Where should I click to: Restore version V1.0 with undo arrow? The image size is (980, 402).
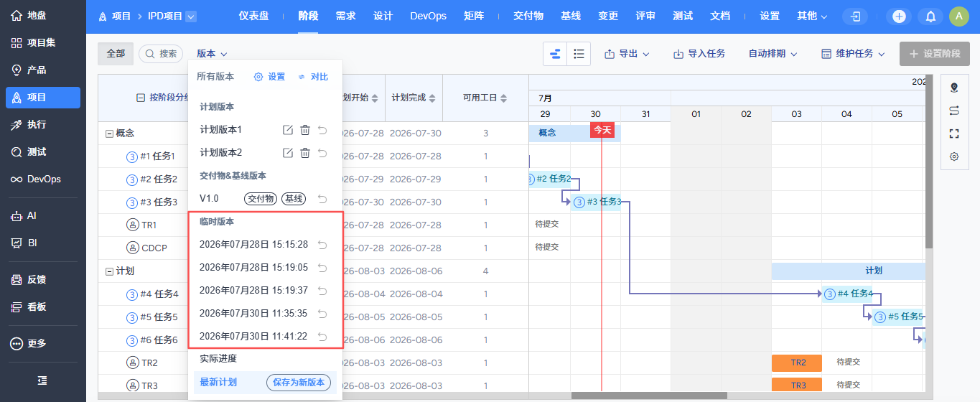coord(322,199)
